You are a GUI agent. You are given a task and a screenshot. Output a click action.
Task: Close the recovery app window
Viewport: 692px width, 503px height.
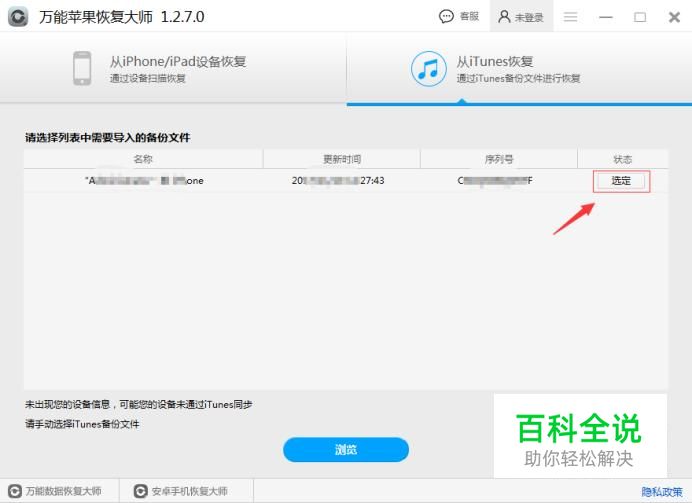click(x=674, y=17)
